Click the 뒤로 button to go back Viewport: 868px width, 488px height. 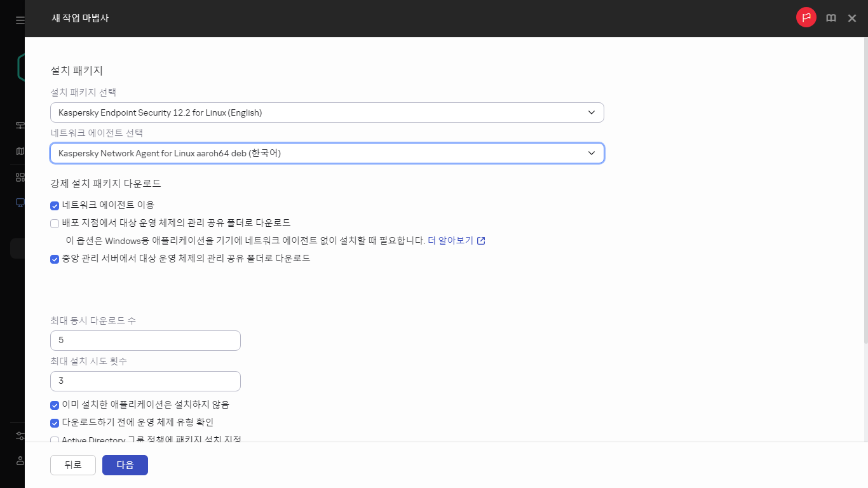pyautogui.click(x=72, y=464)
